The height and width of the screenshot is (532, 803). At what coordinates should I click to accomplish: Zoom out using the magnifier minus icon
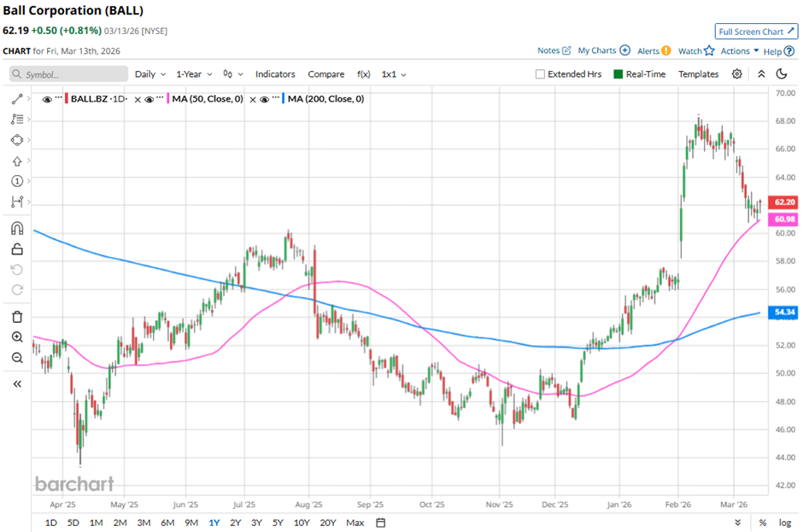(16, 358)
